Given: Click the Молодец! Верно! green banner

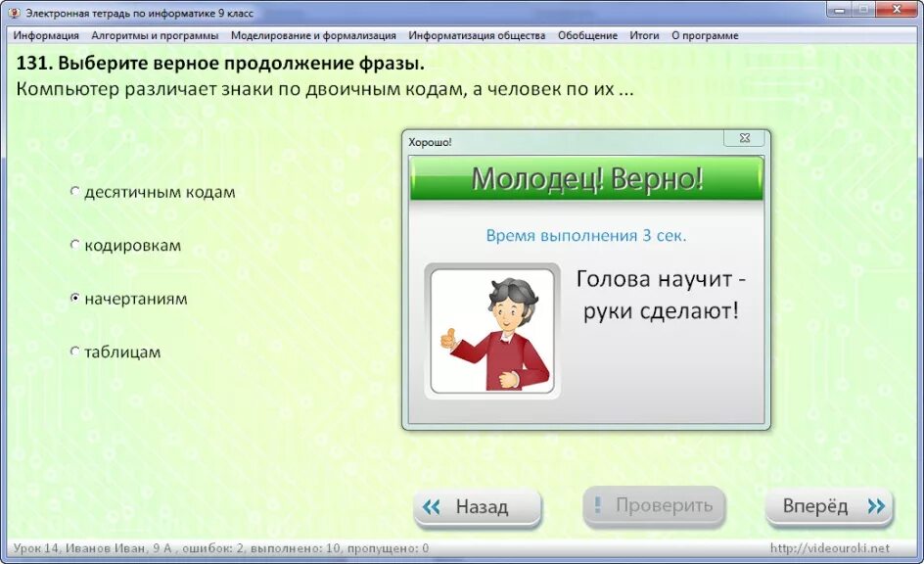Looking at the screenshot, I should coord(586,178).
